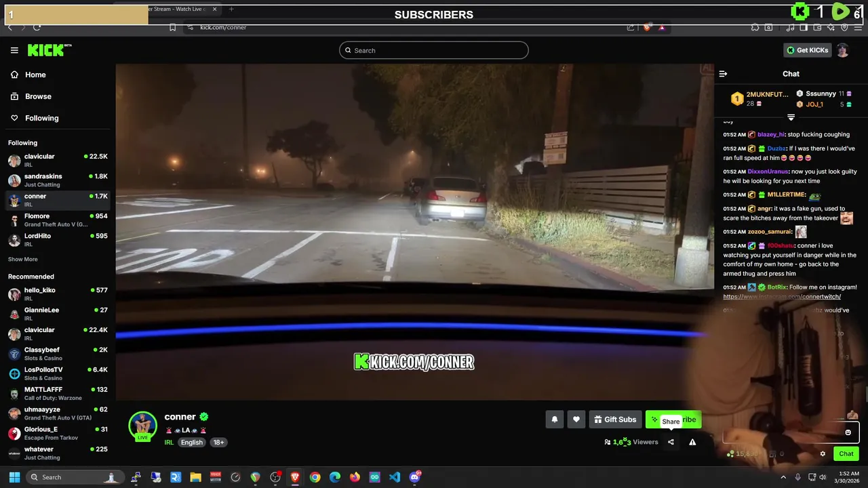Screen dimensions: 868x488
Task: Click into the Kick search box
Action: [x=434, y=50]
